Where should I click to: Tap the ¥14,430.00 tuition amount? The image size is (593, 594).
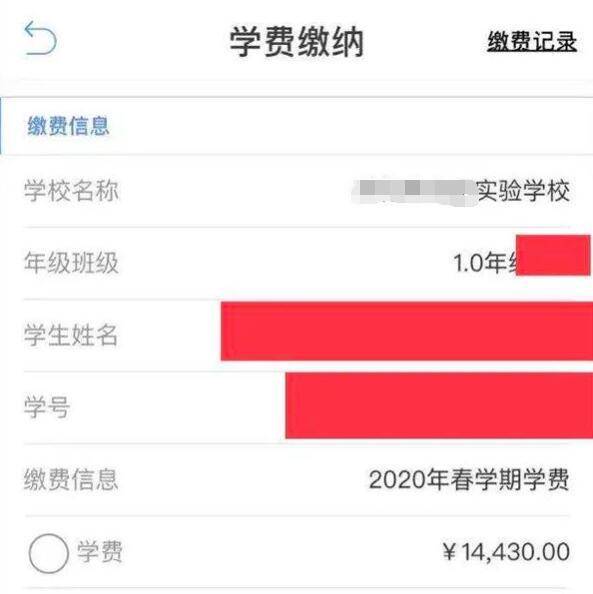[x=506, y=552]
